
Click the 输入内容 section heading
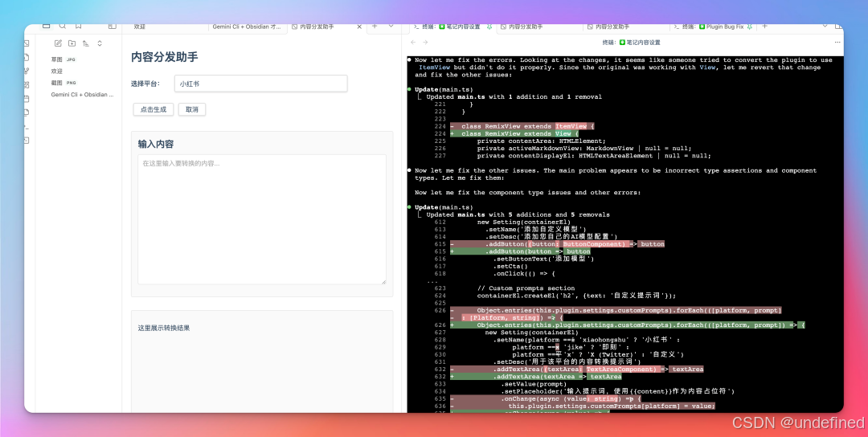point(156,144)
